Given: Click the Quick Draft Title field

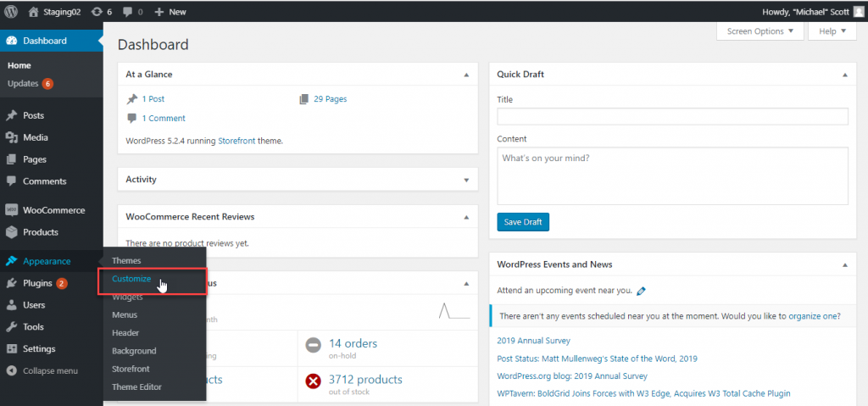Looking at the screenshot, I should [672, 116].
